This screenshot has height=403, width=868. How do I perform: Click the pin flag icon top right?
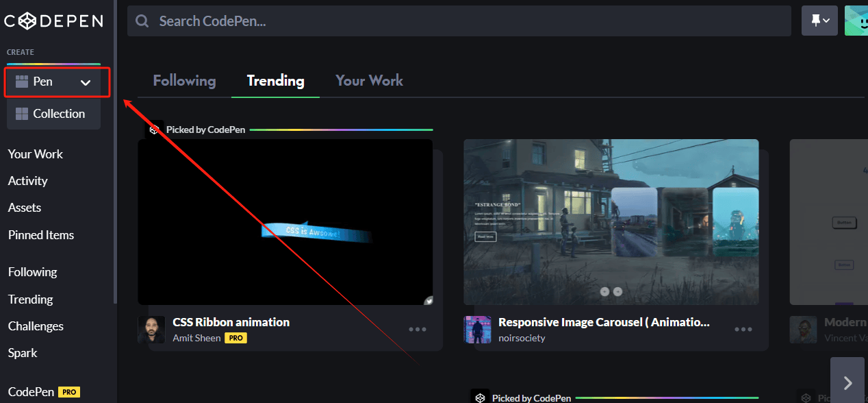(x=815, y=20)
